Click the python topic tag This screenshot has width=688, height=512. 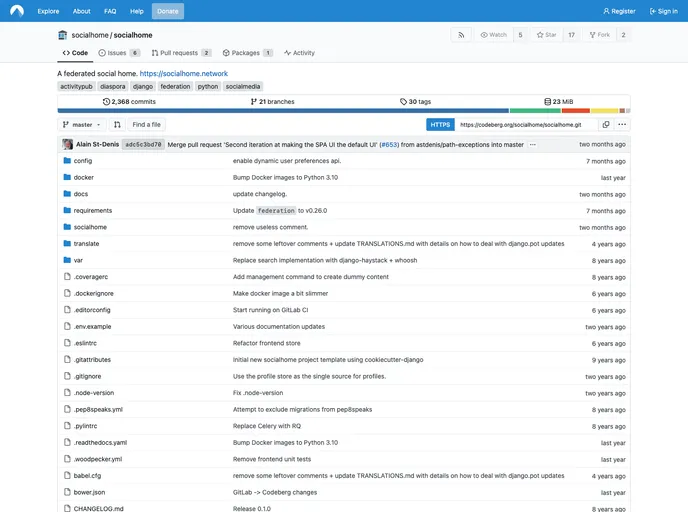[x=208, y=86]
